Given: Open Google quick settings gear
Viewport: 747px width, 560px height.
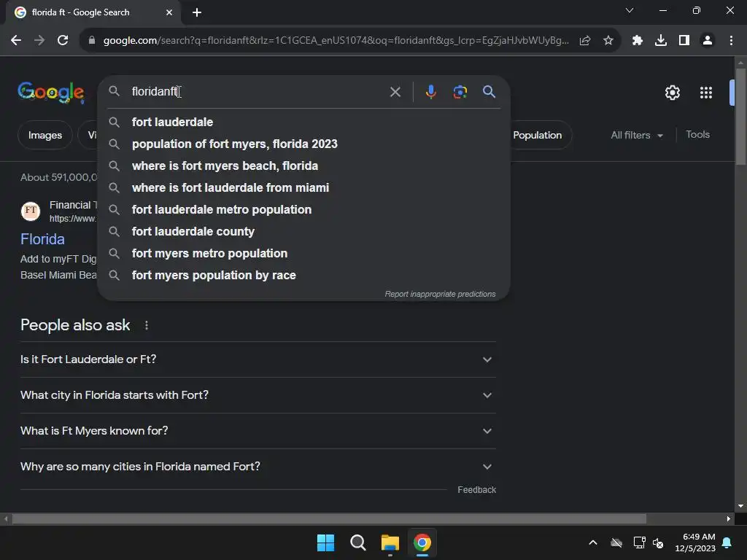Looking at the screenshot, I should [672, 93].
